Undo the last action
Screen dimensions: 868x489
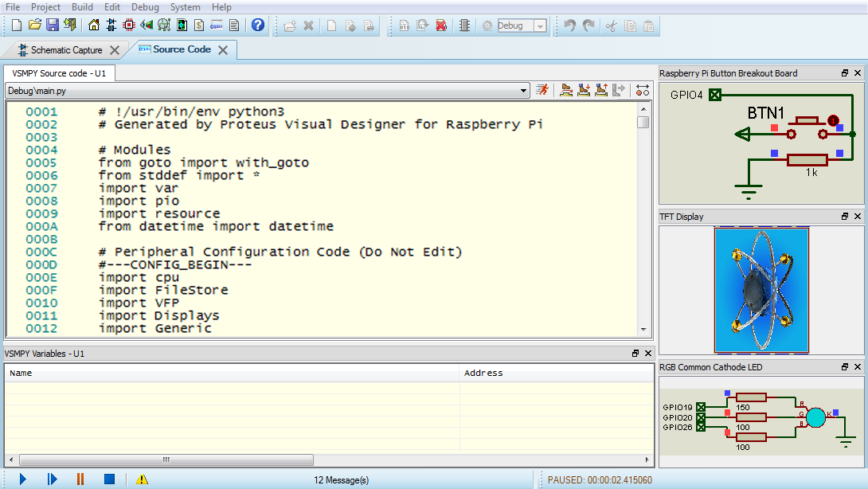pos(572,25)
